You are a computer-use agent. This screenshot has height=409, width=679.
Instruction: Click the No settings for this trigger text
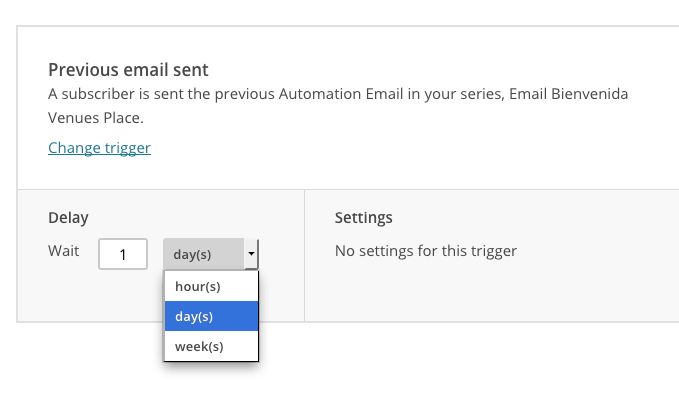click(x=426, y=251)
